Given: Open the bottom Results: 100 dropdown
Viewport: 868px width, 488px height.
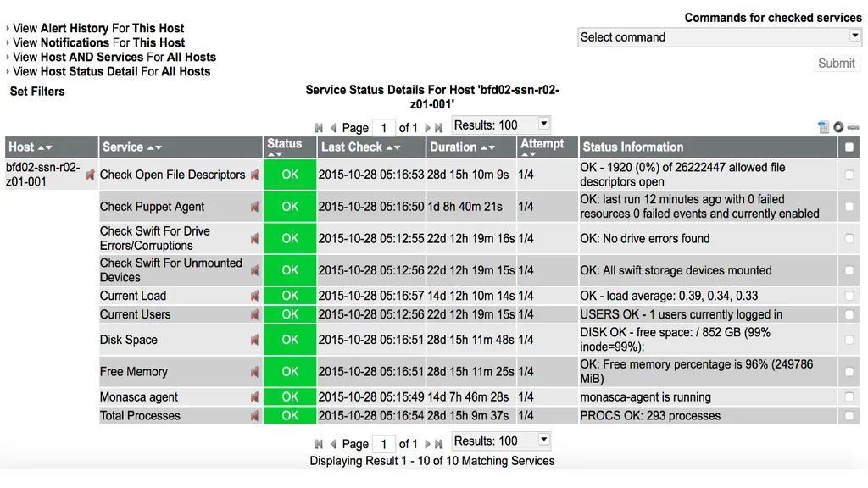Looking at the screenshot, I should click(x=501, y=441).
